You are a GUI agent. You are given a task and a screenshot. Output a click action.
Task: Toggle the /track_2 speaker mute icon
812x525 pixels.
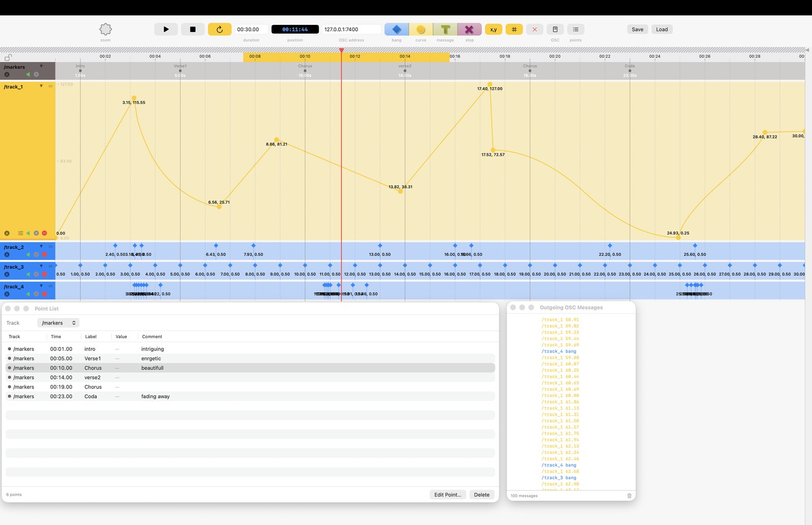click(x=28, y=254)
